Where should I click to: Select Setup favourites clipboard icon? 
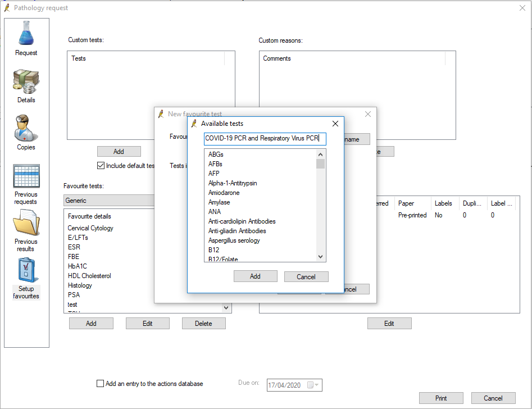26,271
